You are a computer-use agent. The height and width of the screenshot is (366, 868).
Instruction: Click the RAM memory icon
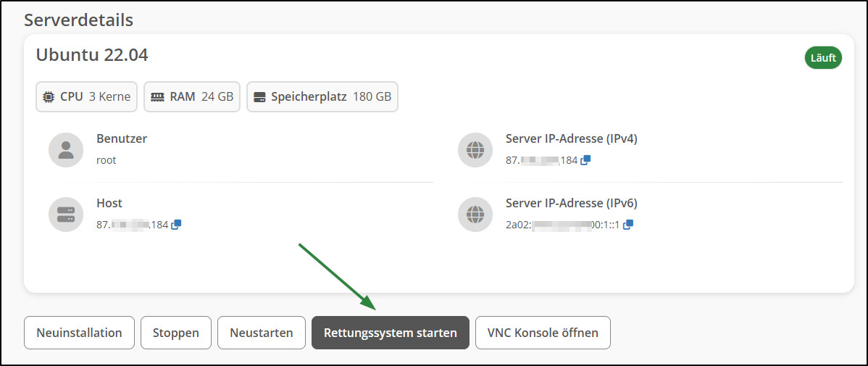157,97
